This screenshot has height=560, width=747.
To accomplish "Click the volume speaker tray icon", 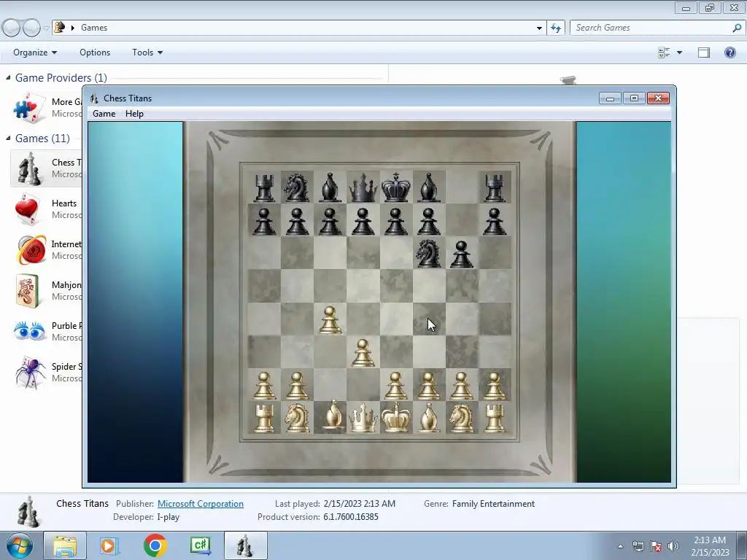I will point(673,546).
